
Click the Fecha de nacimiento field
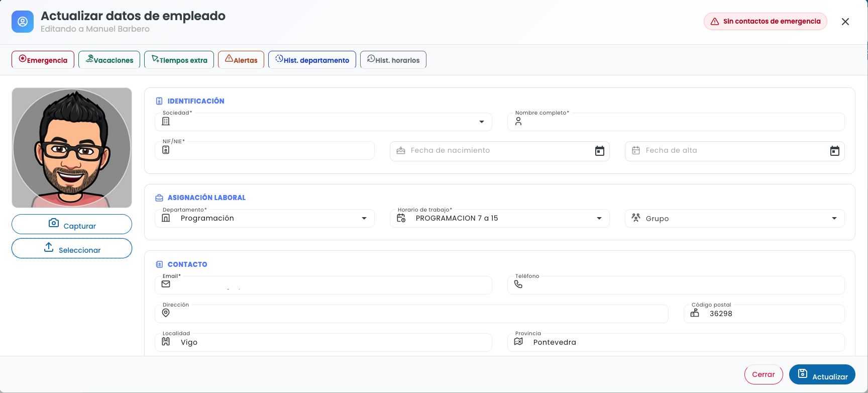(x=500, y=151)
